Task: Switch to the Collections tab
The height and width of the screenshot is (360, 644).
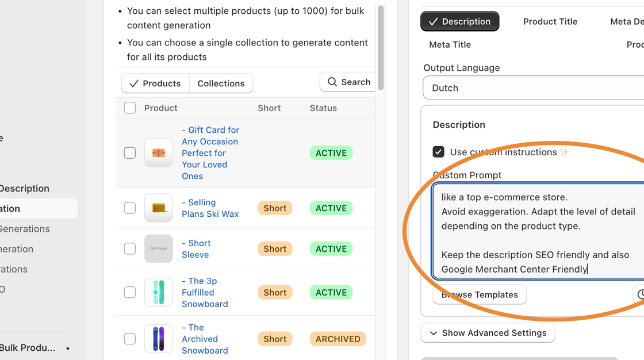Action: point(221,83)
